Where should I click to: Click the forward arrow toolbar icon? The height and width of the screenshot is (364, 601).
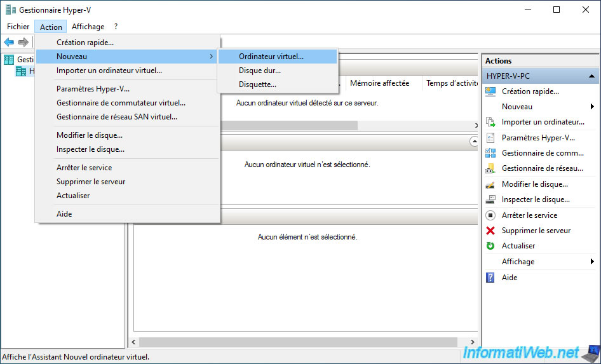point(24,42)
